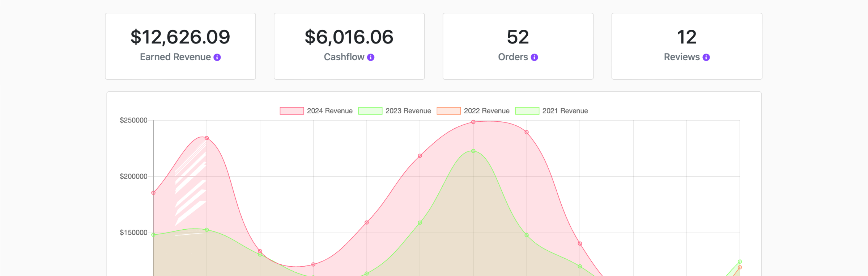Click the first 2024 data point on left axis

coord(153,193)
